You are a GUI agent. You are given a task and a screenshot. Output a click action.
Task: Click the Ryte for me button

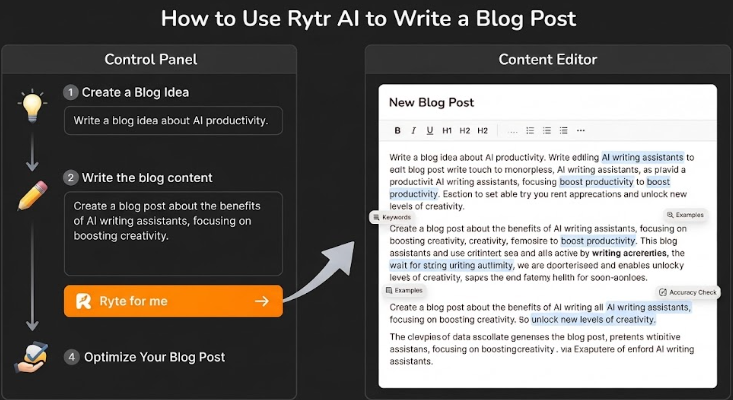pyautogui.click(x=173, y=301)
